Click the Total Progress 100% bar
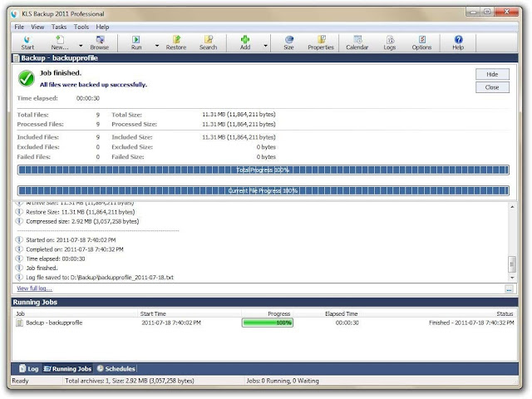 coord(263,170)
